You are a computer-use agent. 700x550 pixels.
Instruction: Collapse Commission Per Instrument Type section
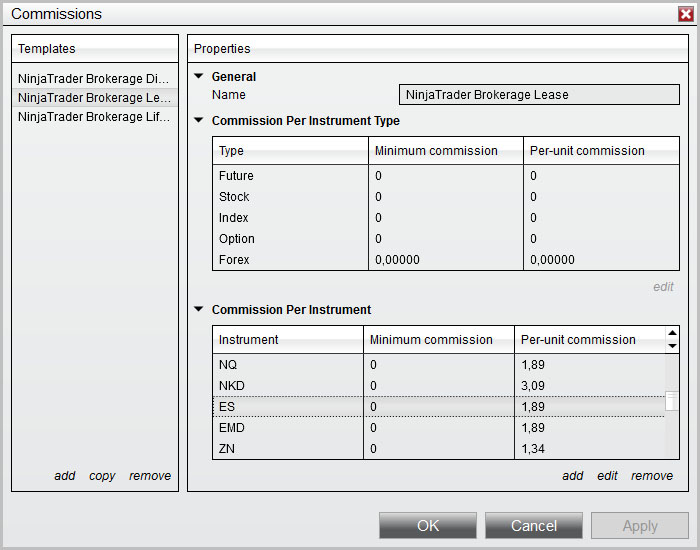click(x=199, y=120)
